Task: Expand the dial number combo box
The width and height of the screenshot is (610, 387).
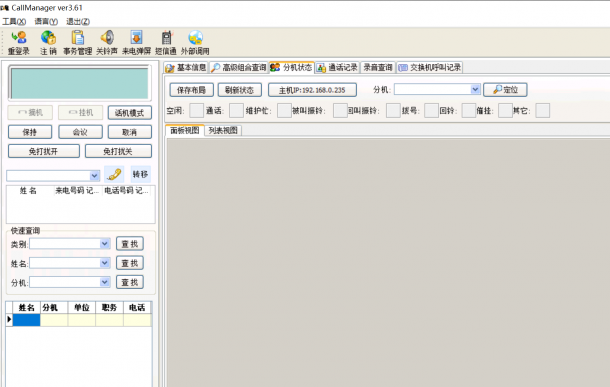Action: coord(94,176)
